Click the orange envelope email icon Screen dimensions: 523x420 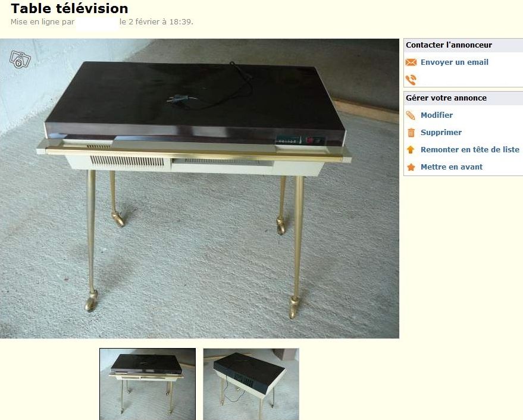click(x=411, y=62)
